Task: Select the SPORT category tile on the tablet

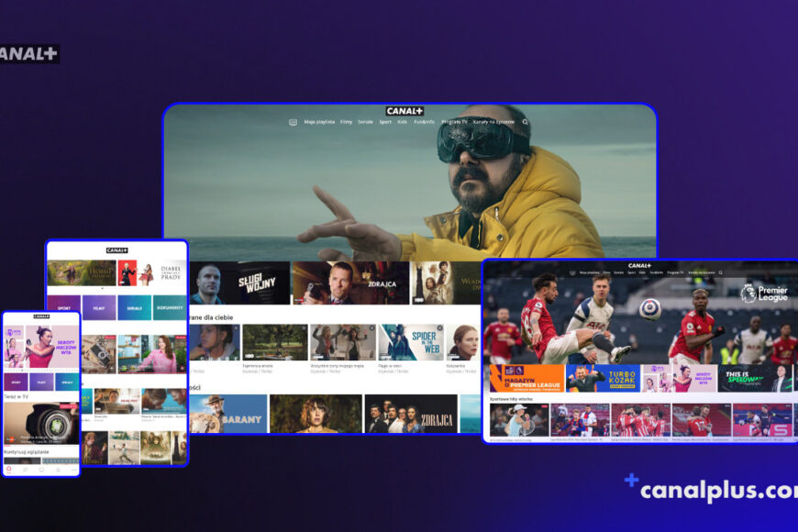Action: [x=66, y=305]
